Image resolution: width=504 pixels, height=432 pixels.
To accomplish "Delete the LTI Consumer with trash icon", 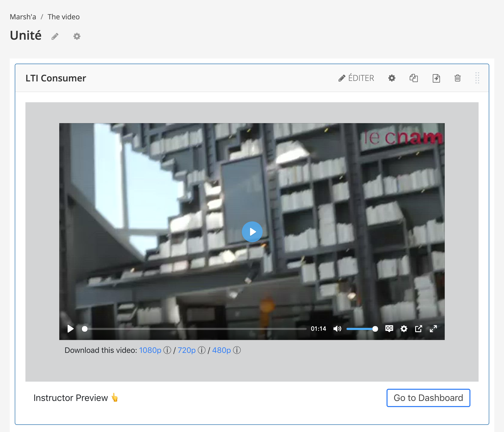I will 457,78.
